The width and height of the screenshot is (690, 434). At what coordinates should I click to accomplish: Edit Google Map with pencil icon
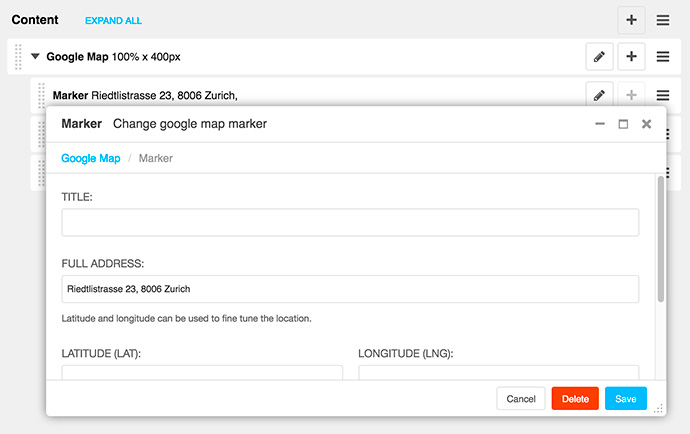point(599,57)
